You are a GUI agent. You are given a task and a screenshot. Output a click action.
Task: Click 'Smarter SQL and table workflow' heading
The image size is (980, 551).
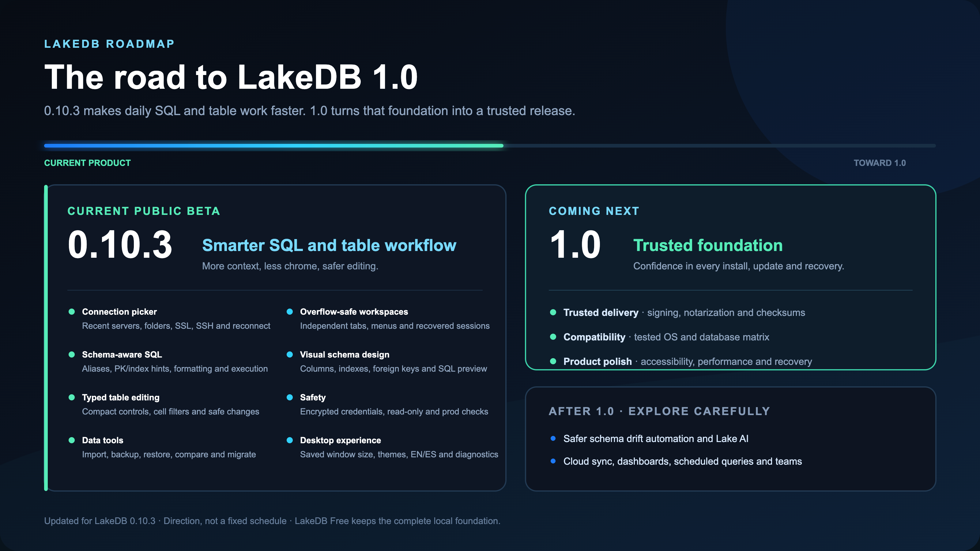point(329,246)
